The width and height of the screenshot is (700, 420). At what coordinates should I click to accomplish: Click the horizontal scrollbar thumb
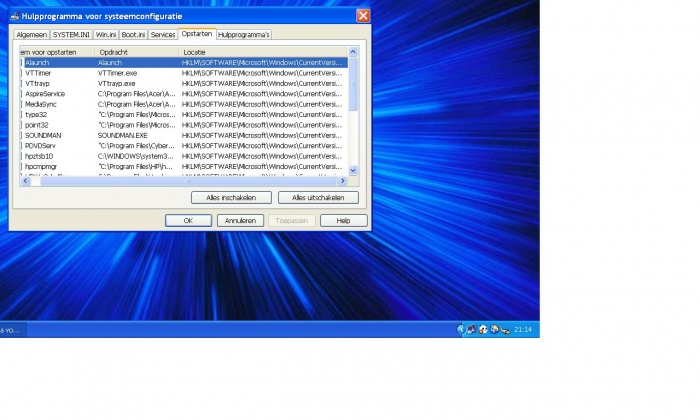[188, 181]
